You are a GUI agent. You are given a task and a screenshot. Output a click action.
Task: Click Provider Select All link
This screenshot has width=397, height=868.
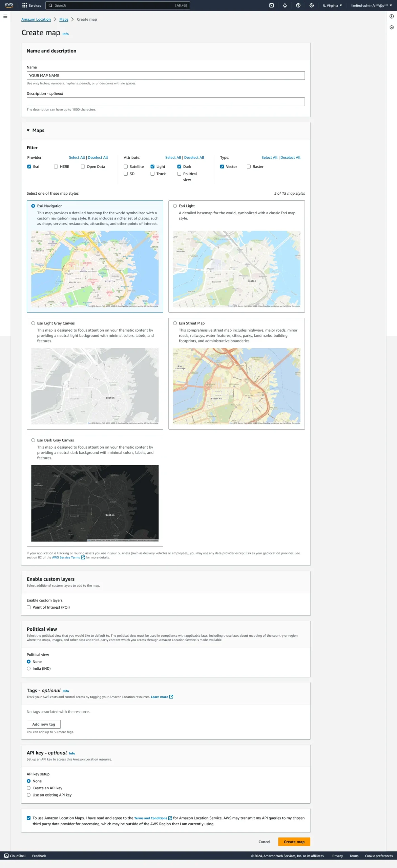77,158
